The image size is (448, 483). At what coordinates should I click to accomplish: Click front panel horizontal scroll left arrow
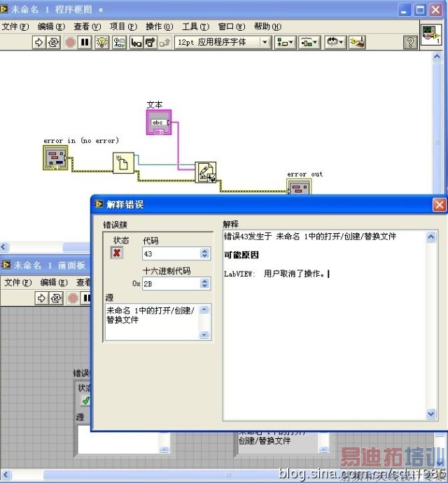[6, 475]
